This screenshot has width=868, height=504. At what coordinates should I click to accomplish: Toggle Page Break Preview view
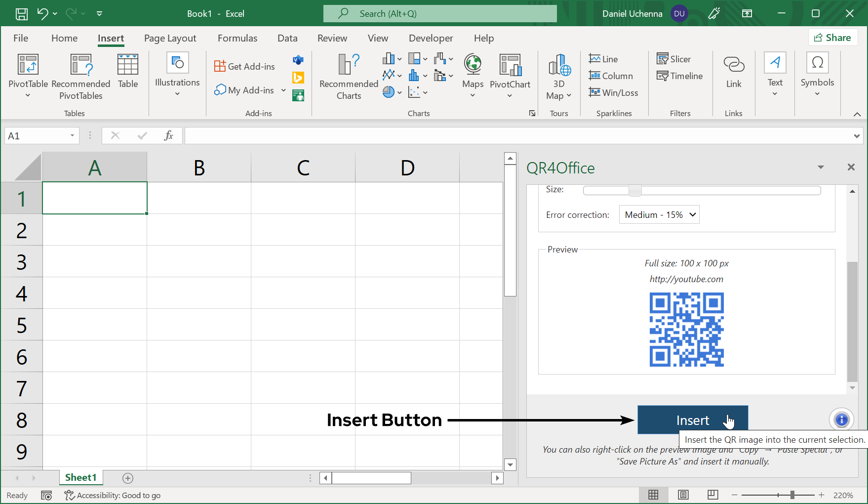tap(712, 495)
